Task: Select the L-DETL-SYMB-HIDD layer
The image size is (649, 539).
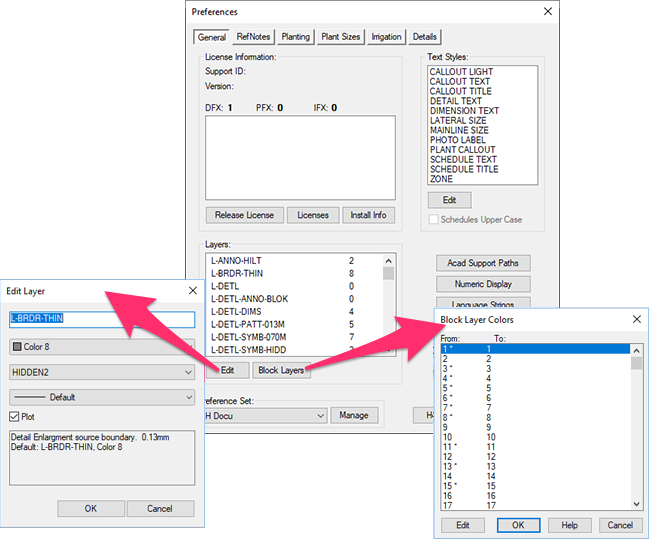Action: click(x=295, y=350)
